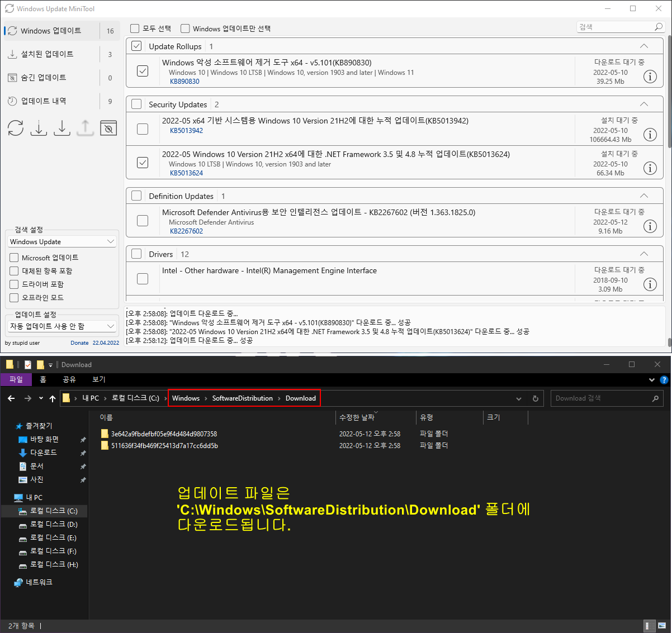Check Definition Updates group checkbox
672x633 pixels.
point(136,196)
